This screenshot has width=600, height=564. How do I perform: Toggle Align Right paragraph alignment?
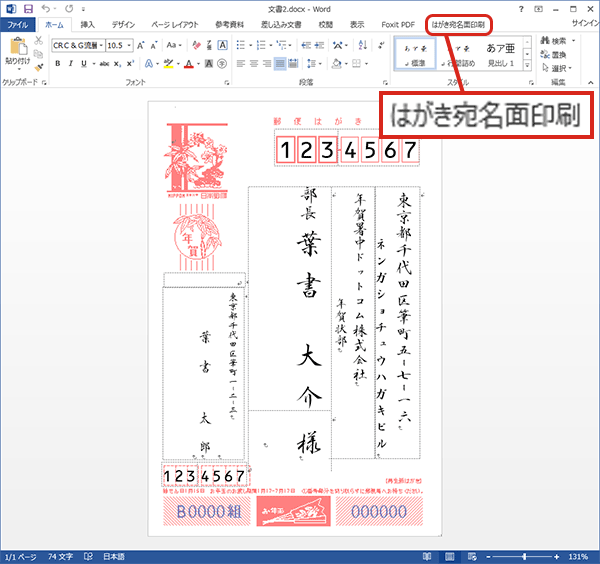(x=267, y=64)
